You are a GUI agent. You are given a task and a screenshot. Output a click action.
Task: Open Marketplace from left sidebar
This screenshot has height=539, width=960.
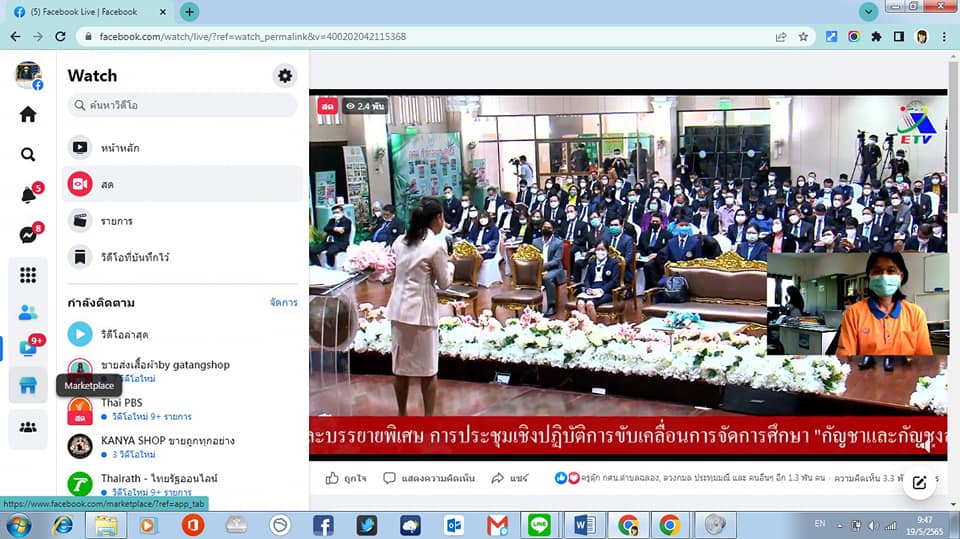coord(28,386)
